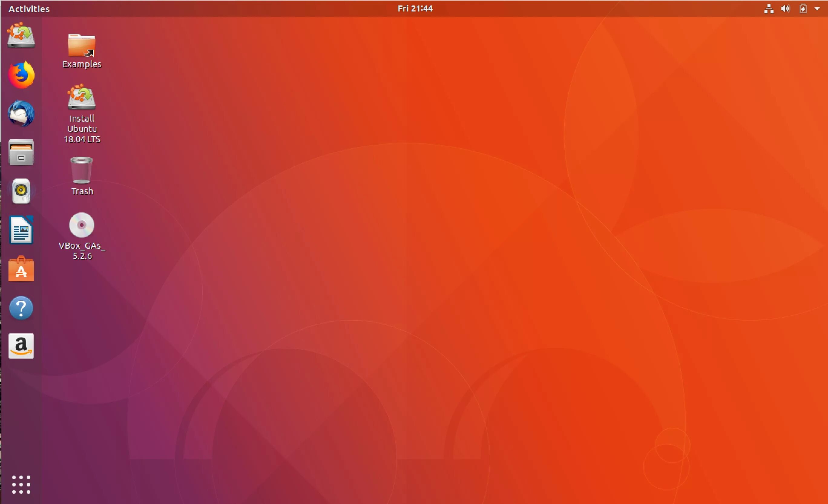Viewport: 828px width, 504px height.
Task: Select Install Ubuntu 18.04 LTS desktop icon
Action: pyautogui.click(x=82, y=97)
